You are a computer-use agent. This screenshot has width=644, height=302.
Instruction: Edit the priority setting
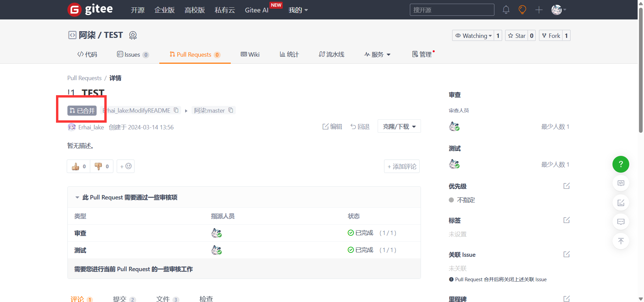click(566, 186)
